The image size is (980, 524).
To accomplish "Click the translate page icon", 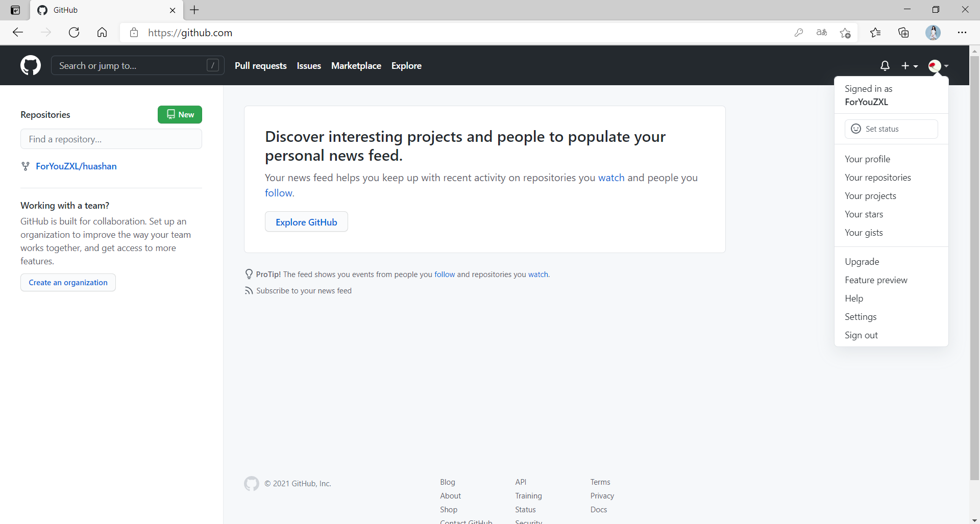I will (822, 33).
